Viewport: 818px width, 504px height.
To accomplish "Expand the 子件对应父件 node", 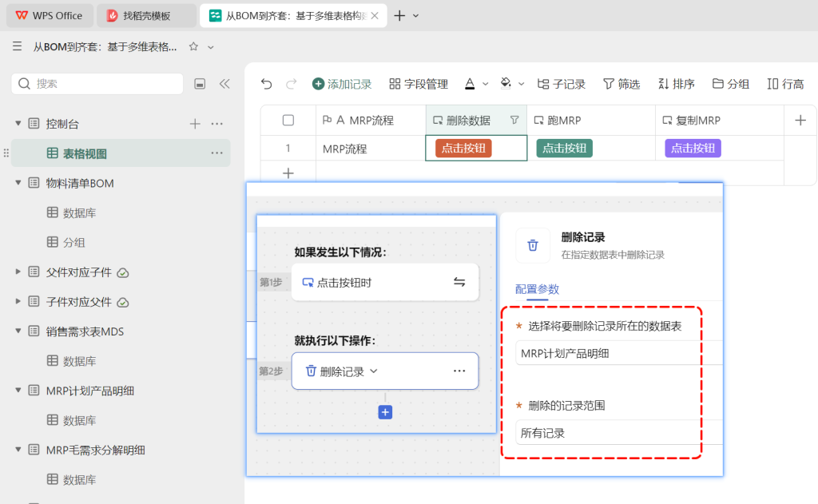I will click(x=18, y=302).
